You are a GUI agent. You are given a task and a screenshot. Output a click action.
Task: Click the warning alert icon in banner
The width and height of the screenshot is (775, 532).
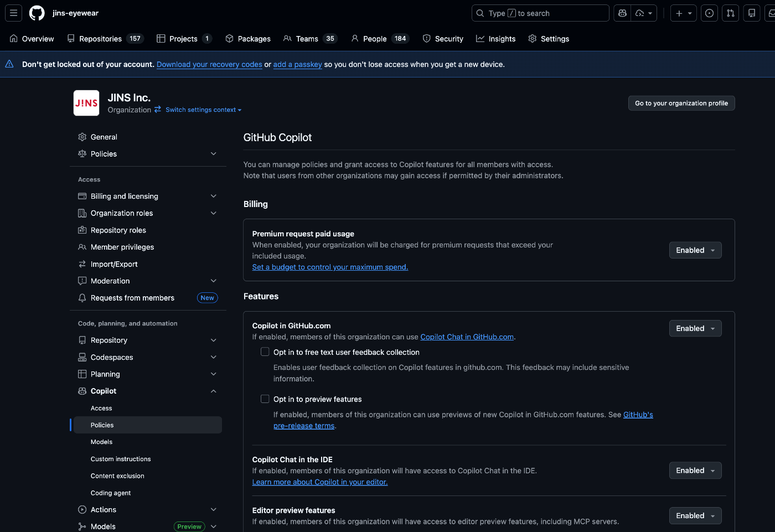pyautogui.click(x=9, y=64)
